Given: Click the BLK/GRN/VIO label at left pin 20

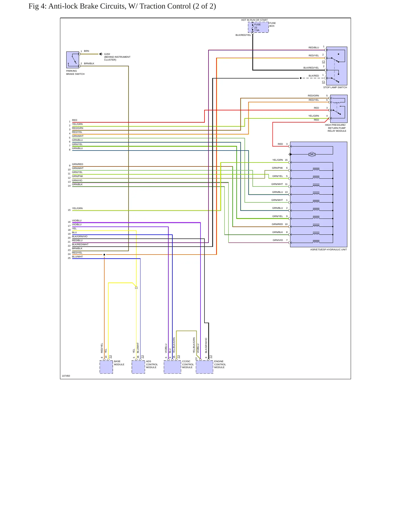Looking at the screenshot, I should tap(80, 236).
